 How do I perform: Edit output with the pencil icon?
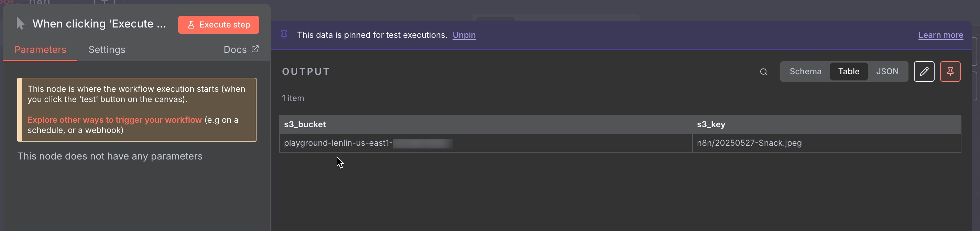click(x=924, y=71)
